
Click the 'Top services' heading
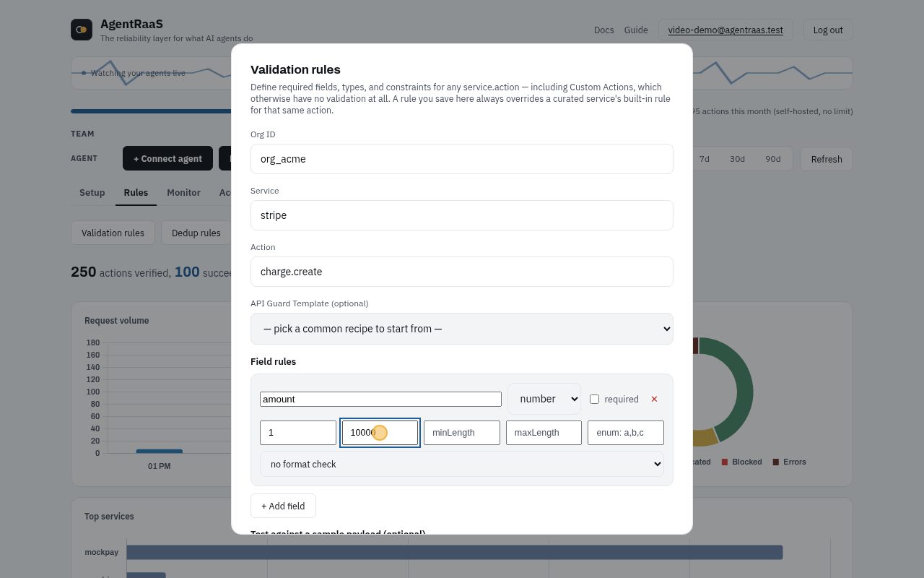click(109, 517)
